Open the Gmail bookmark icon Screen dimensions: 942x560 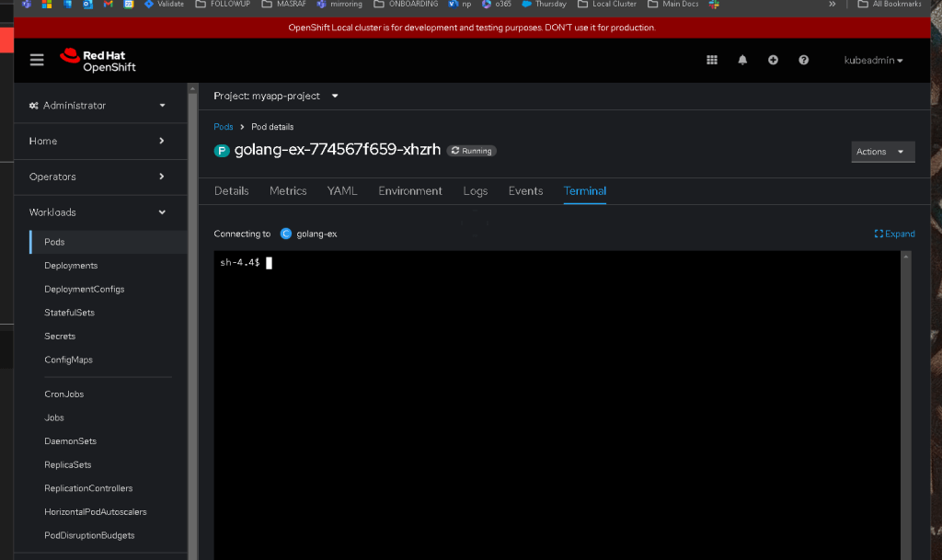pyautogui.click(x=109, y=5)
